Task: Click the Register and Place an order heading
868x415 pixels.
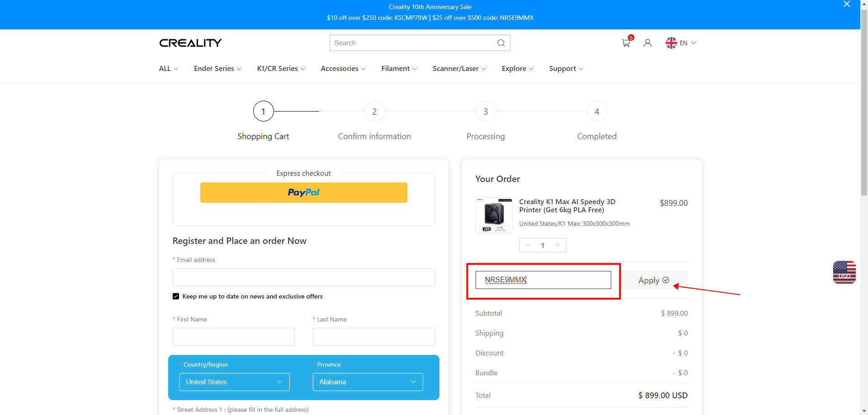Action: click(239, 241)
